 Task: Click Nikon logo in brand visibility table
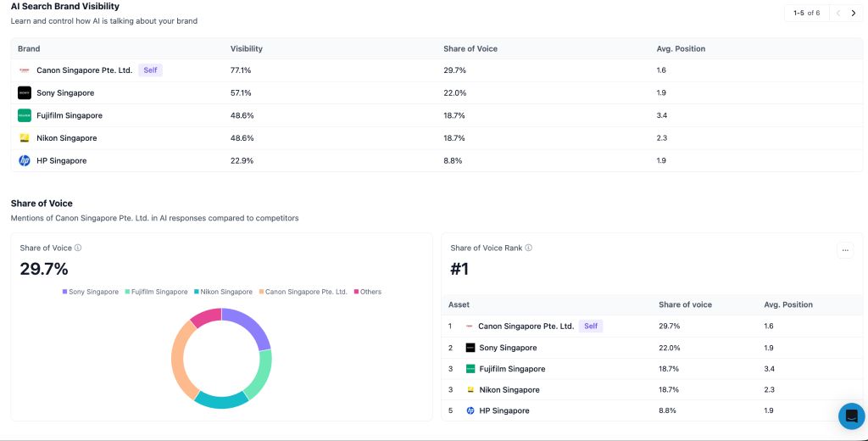coord(25,138)
